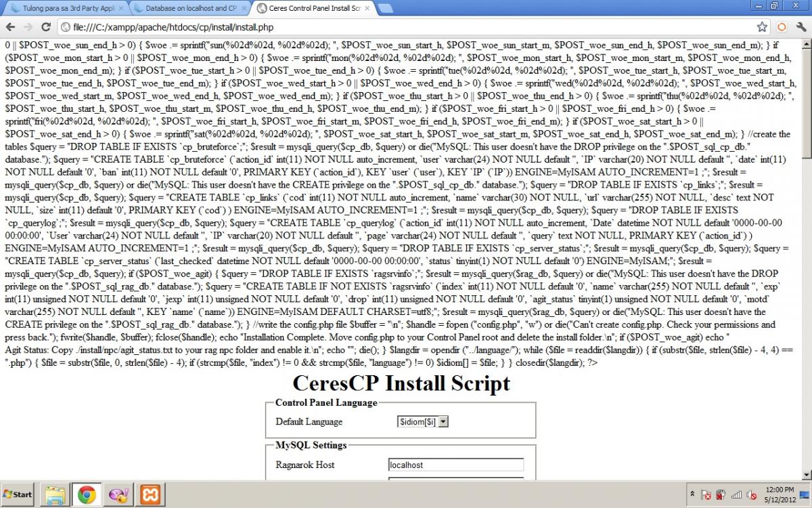812x508 pixels.
Task: Click the page's vertical scrollbar thumb
Action: [806, 103]
